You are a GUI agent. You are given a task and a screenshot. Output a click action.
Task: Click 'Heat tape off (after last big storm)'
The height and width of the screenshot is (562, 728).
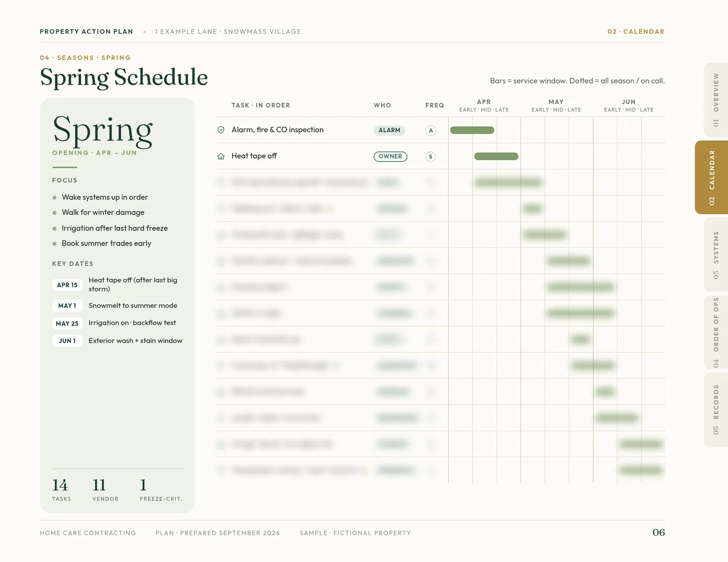point(133,285)
